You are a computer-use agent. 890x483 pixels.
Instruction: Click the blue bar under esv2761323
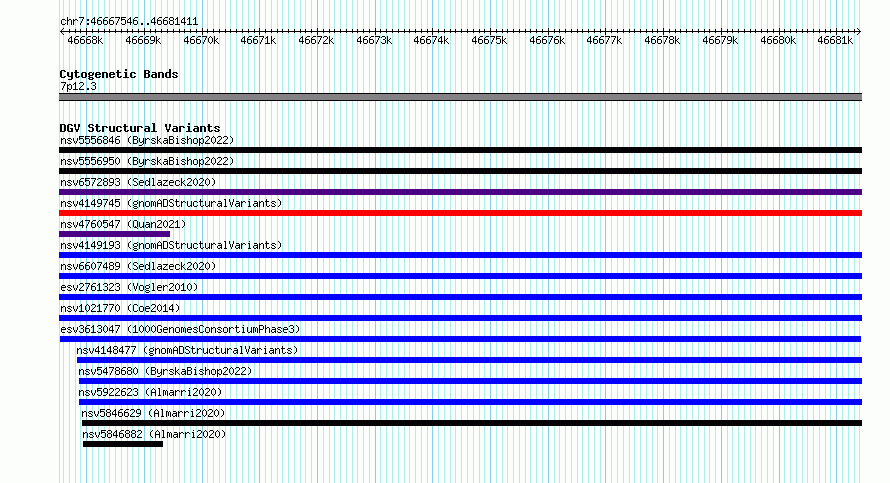coord(460,297)
